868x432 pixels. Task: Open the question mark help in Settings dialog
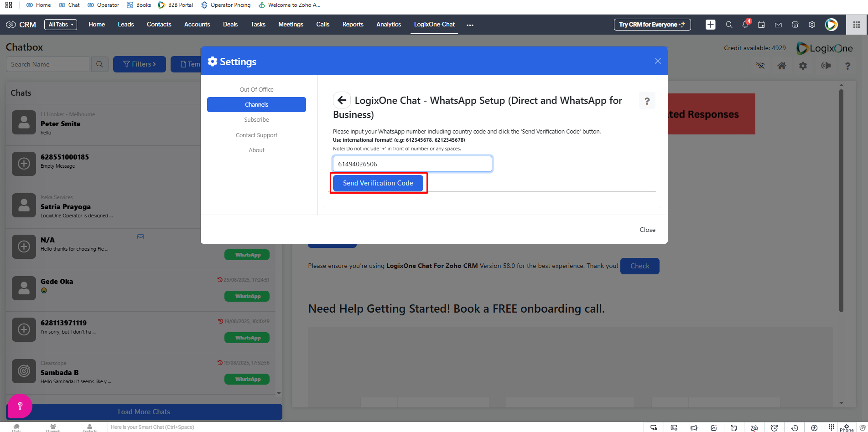coord(647,101)
